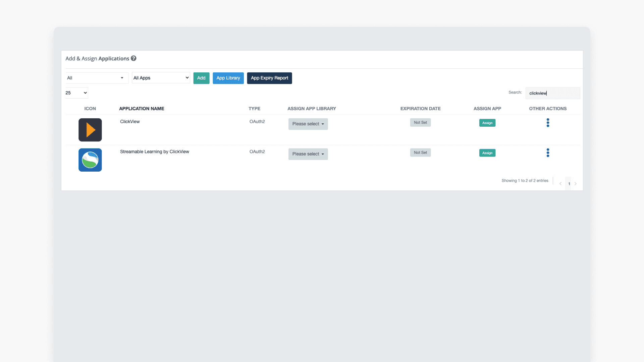Open other actions menu for Streamable Learning

[548, 153]
